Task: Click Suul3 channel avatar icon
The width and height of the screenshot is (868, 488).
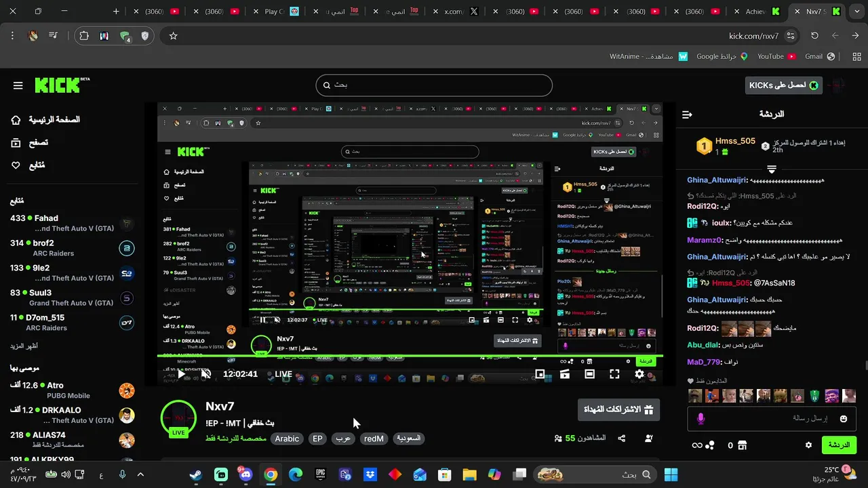Action: (127, 298)
